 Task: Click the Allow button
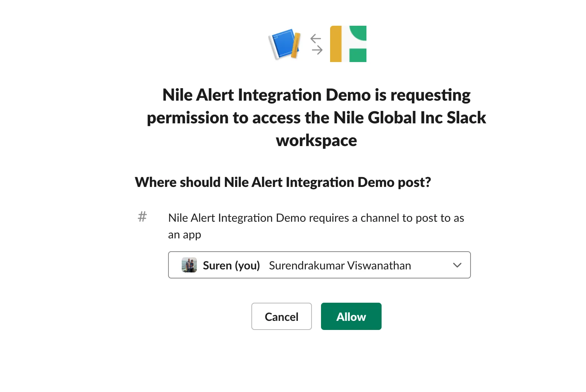tap(351, 316)
